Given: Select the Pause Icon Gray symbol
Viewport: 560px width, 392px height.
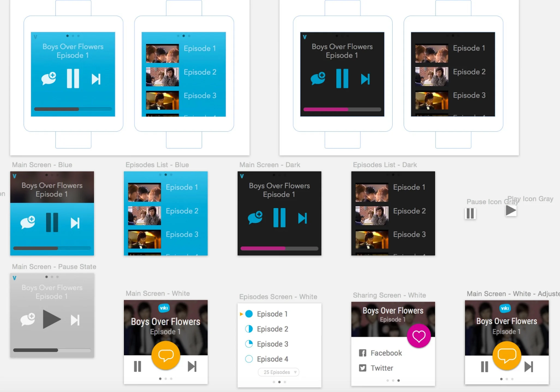Looking at the screenshot, I should coord(470,213).
